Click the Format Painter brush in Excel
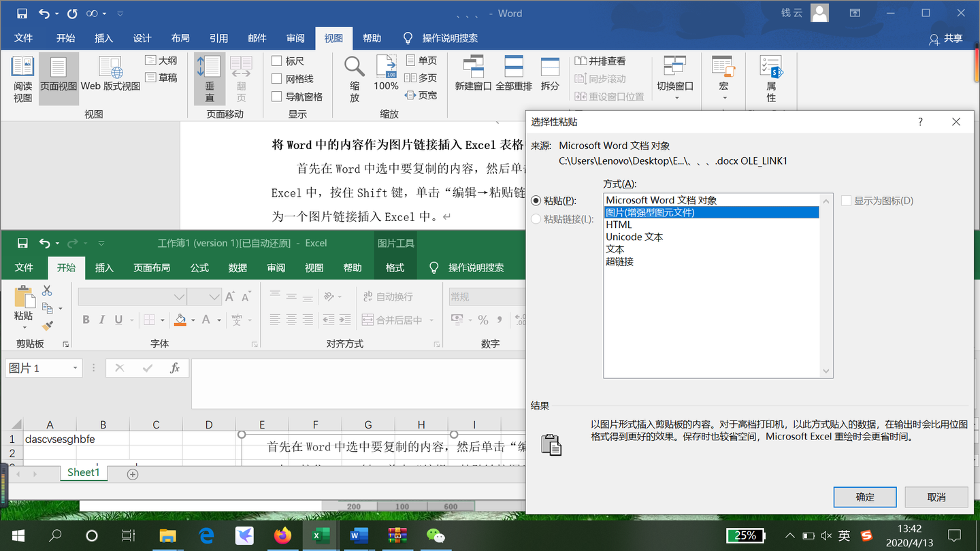The image size is (980, 551). [47, 327]
